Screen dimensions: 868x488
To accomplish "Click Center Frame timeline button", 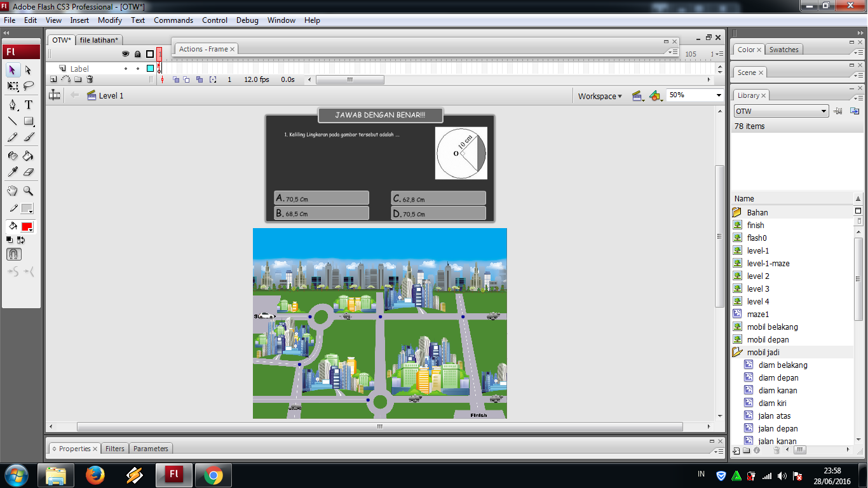I will pos(162,79).
